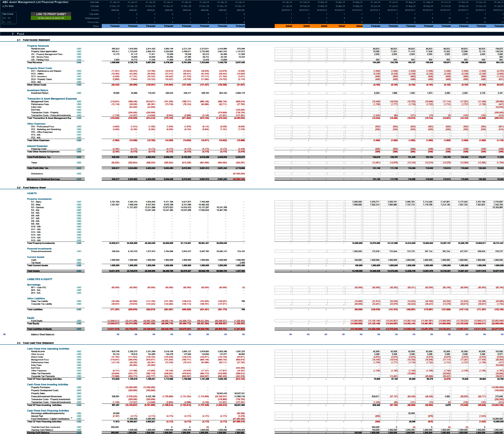Click the 'Movement in Retained Earnings' row label
This screenshot has width=504, height=434.
tap(43, 179)
